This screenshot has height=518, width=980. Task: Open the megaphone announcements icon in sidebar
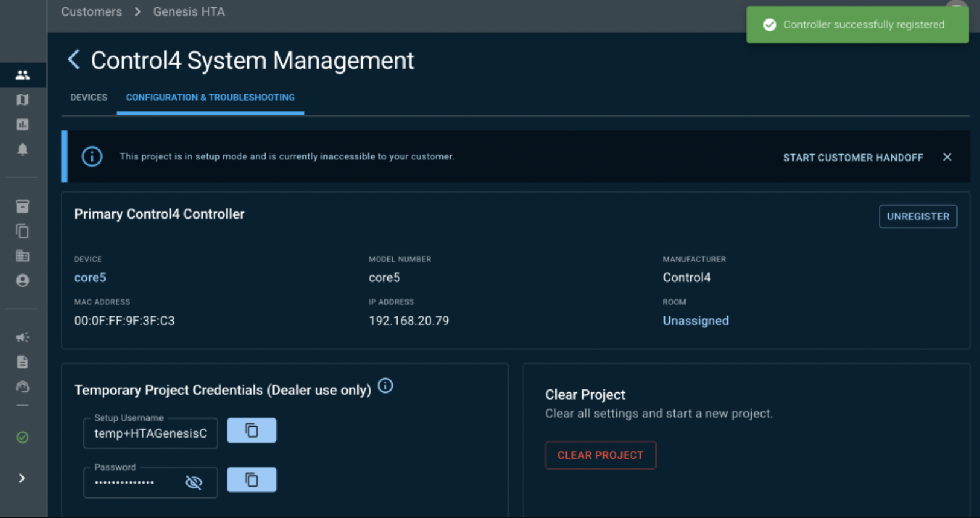(x=22, y=337)
